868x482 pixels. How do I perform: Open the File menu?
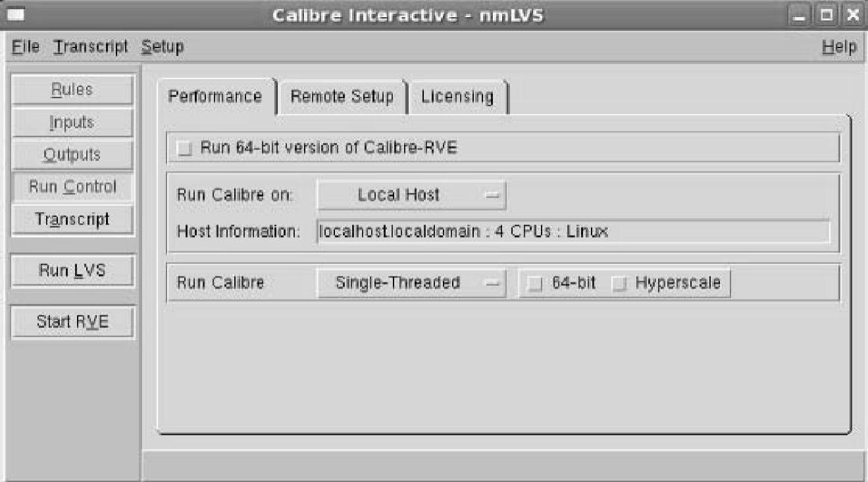tap(26, 47)
